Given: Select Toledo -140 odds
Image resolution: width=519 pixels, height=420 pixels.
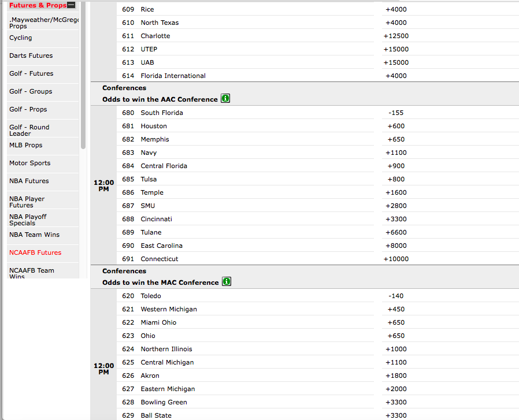Looking at the screenshot, I should click(396, 296).
